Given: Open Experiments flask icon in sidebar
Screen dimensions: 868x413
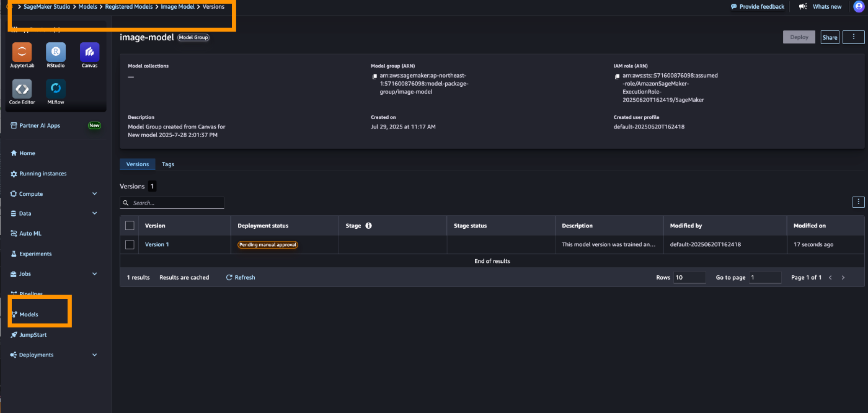Looking at the screenshot, I should point(14,254).
